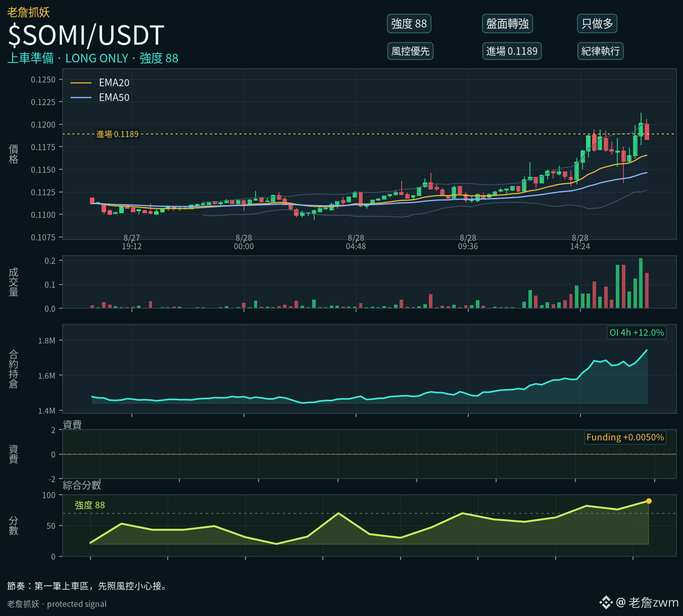The image size is (683, 616).
Task: Select the 8/28 00:00 time label
Action: point(244,242)
